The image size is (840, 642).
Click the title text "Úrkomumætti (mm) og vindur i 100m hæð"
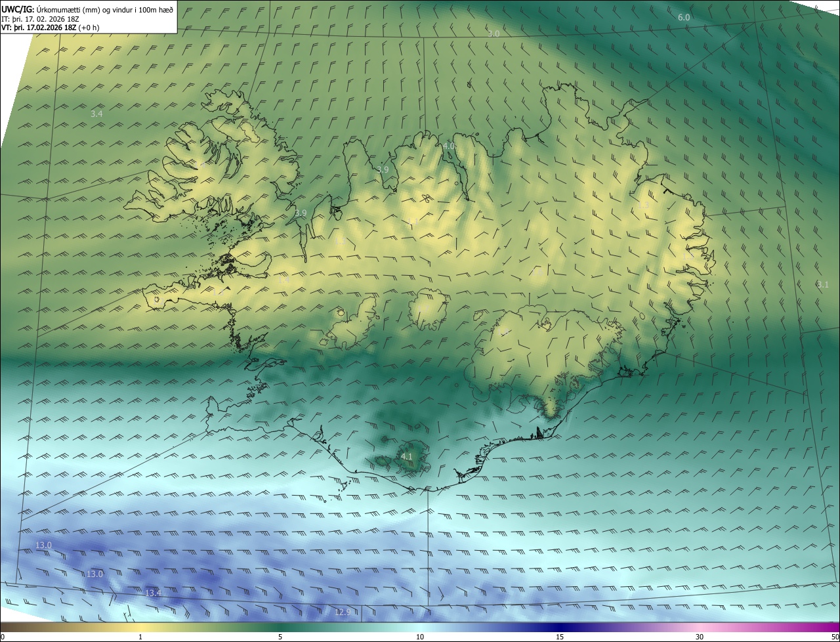(x=105, y=9)
